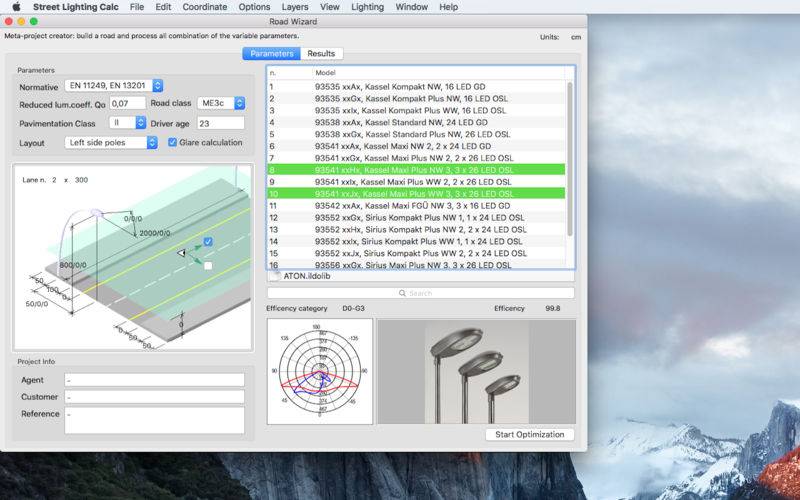Click the 2000/0/0 arm dimension label
This screenshot has height=500, width=800.
tap(155, 233)
